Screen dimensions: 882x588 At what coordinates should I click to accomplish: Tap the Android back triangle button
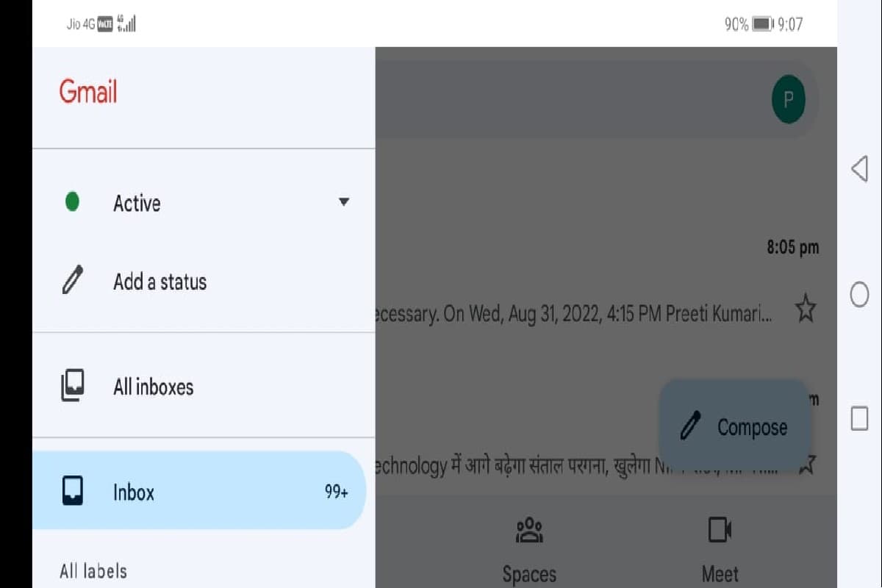point(858,169)
